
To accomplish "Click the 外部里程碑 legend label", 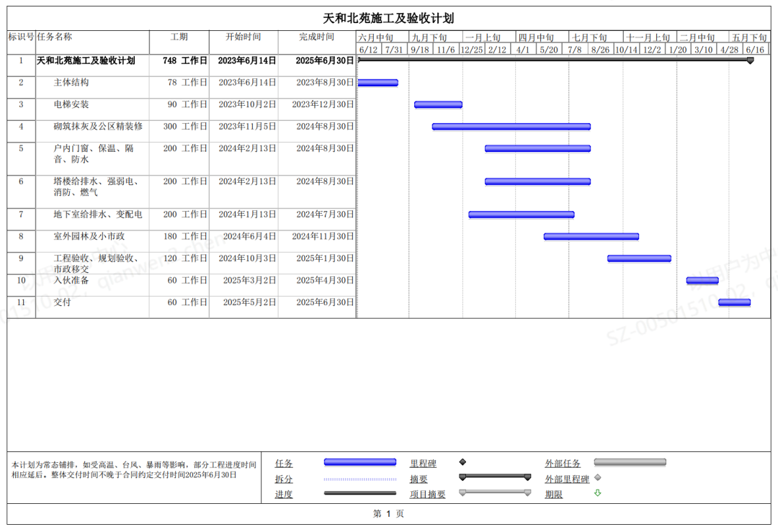I will pyautogui.click(x=567, y=479).
